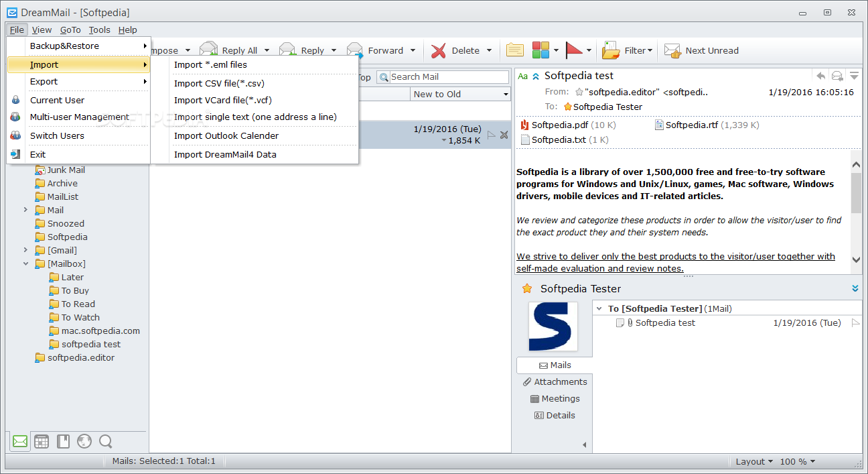The height and width of the screenshot is (474, 868).
Task: Click the Next Unread envelope icon
Action: point(672,50)
